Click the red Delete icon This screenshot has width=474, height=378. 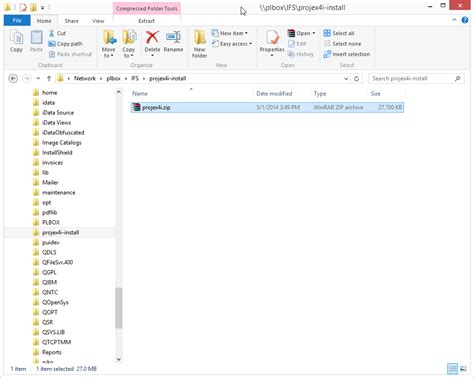152,37
